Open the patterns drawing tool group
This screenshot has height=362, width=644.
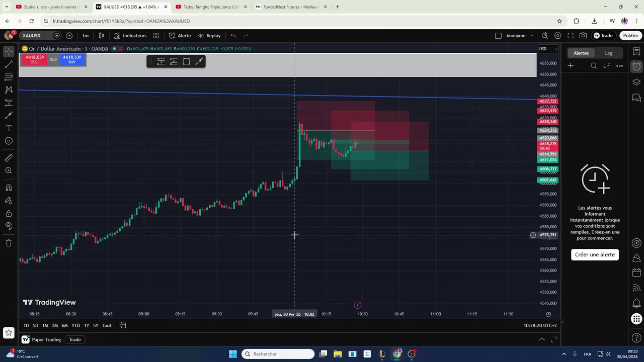coord(9,89)
